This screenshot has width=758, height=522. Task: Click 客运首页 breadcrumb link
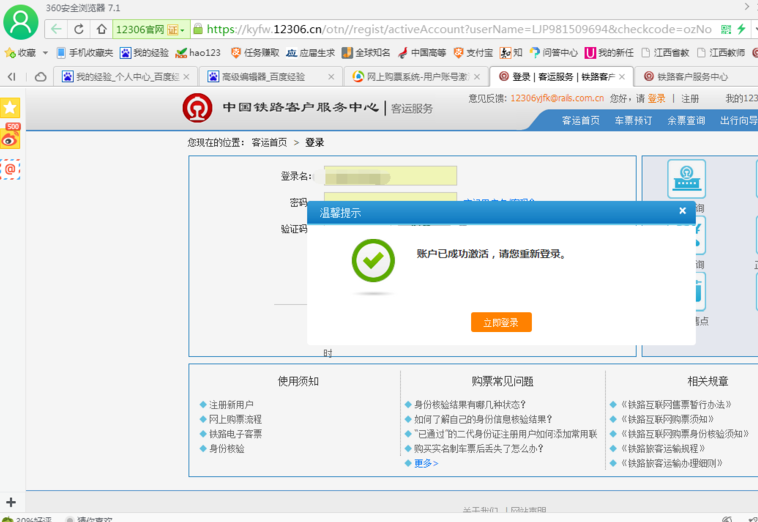tap(269, 143)
